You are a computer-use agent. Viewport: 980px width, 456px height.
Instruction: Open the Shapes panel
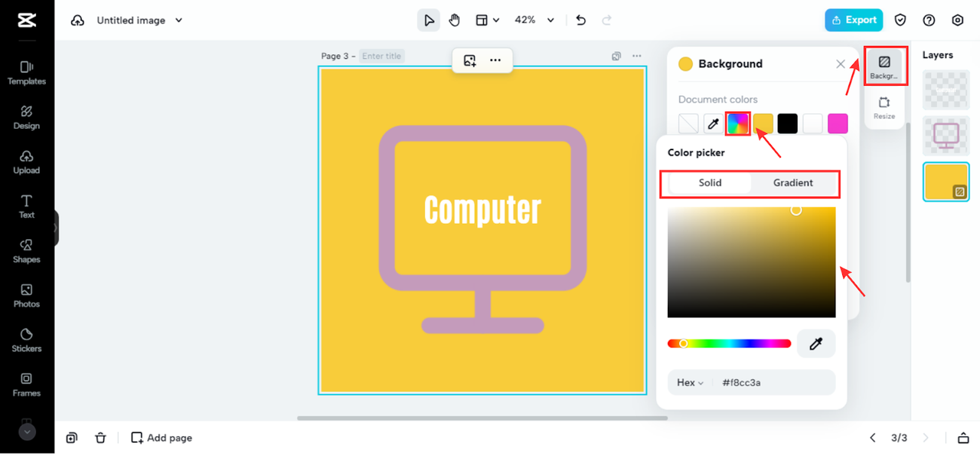click(x=27, y=251)
